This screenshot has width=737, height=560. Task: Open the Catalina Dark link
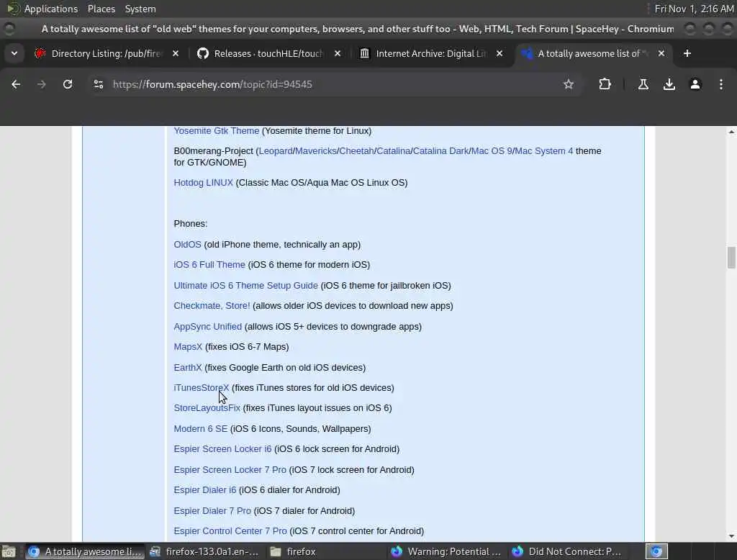coord(440,151)
